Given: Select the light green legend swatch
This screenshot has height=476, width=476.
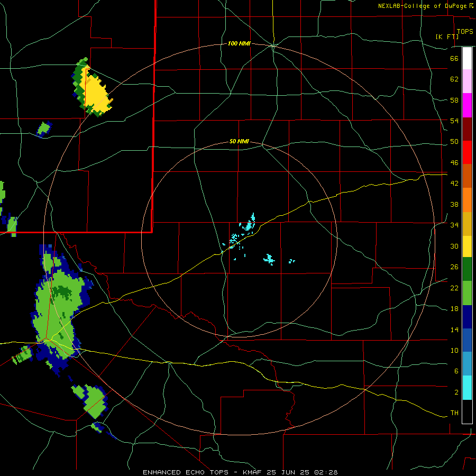Looking at the screenshot, I should pos(467,293).
